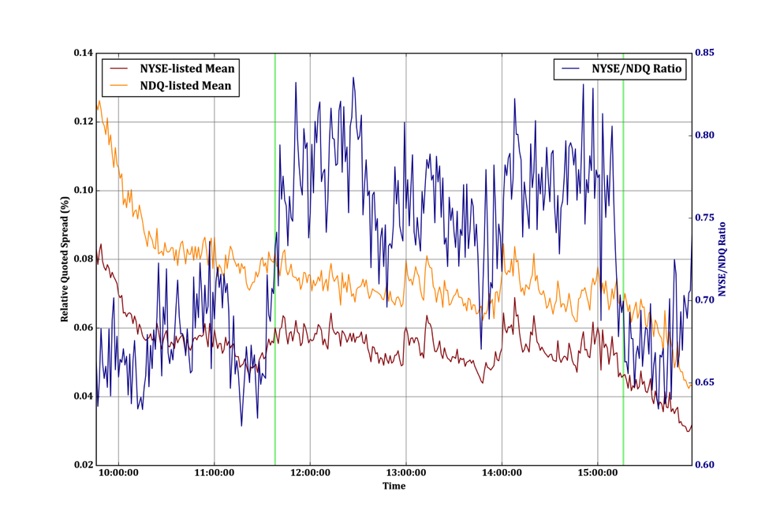Viewport: 769px width, 532px height.
Task: Select the orange NDQ-listed legend line swatch
Action: 120,86
